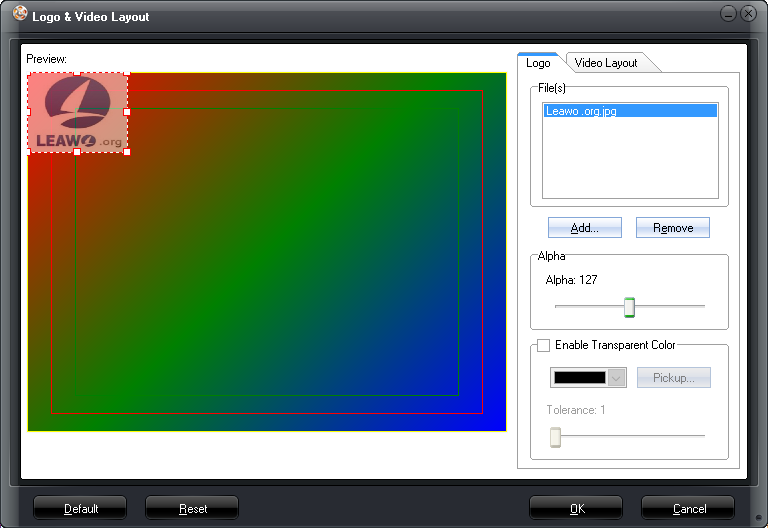Restore settings with the Default button
The image size is (768, 528).
(x=81, y=509)
